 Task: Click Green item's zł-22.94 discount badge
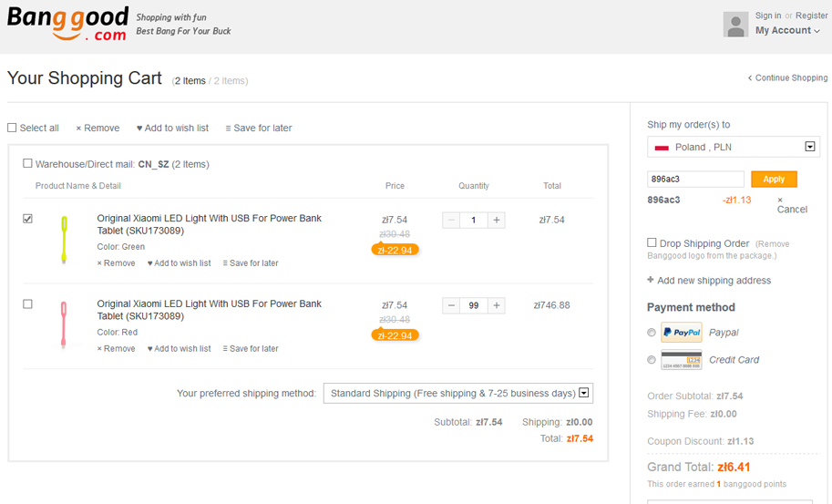[x=395, y=250]
